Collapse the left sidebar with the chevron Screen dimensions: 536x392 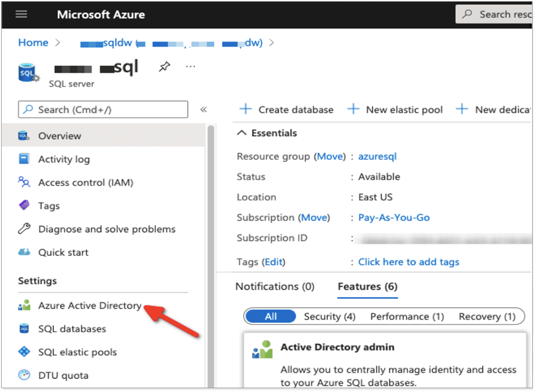pos(203,109)
